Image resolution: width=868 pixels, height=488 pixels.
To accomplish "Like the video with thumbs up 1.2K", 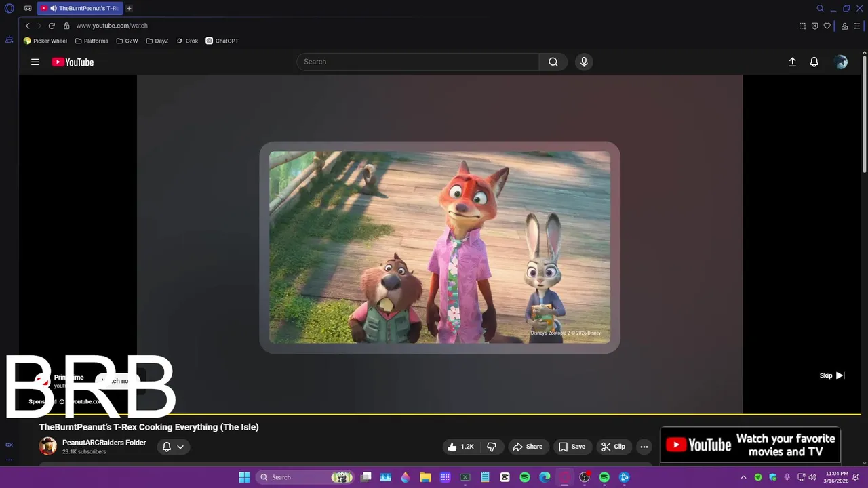I will click(461, 447).
